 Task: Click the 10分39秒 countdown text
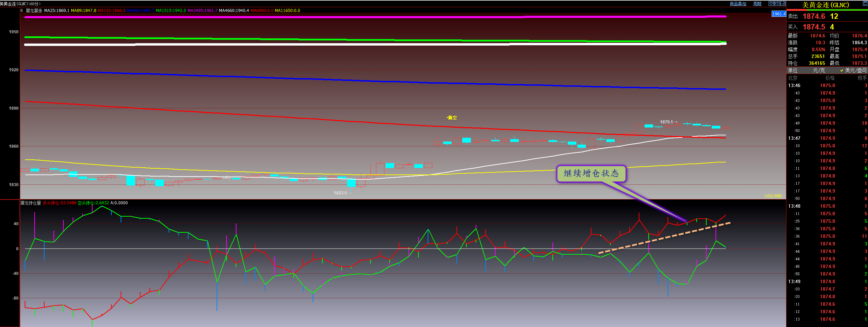(773, 196)
